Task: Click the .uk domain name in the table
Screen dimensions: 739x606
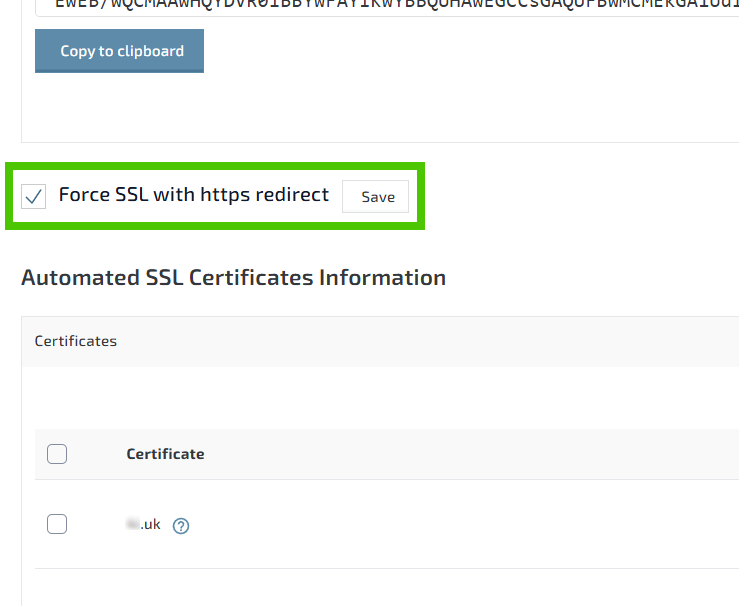Action: pos(150,524)
